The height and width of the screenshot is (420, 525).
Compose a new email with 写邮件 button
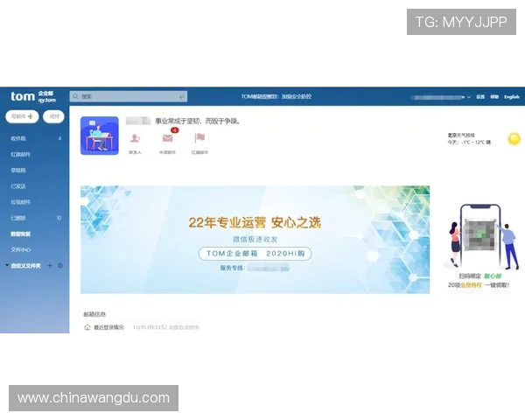pos(22,116)
